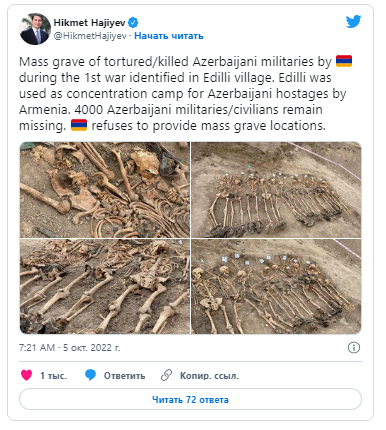Open Hikmet Hajiyev's profile avatar
The width and height of the screenshot is (386, 430).
(35, 29)
